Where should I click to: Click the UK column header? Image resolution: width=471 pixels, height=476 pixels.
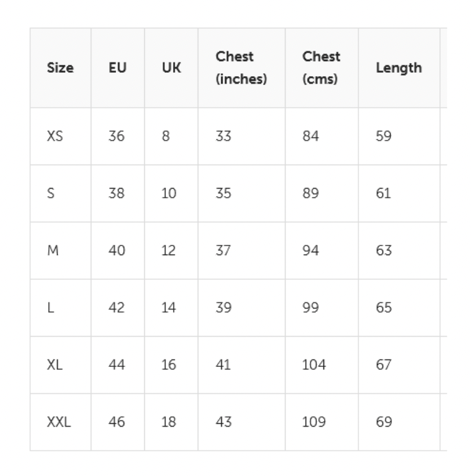(171, 68)
